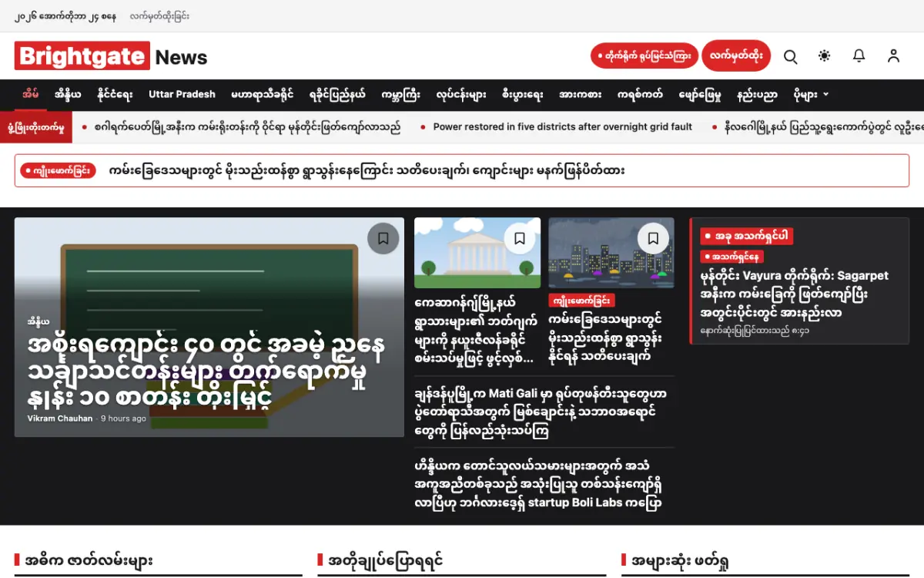Select the Uttar Pradesh nav item
924x578 pixels.
pyautogui.click(x=182, y=95)
